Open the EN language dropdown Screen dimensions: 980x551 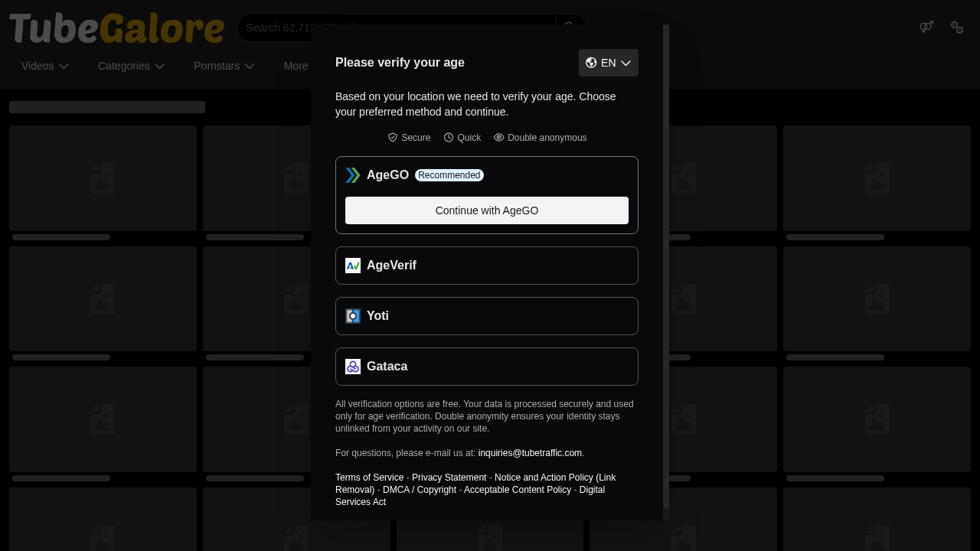609,63
